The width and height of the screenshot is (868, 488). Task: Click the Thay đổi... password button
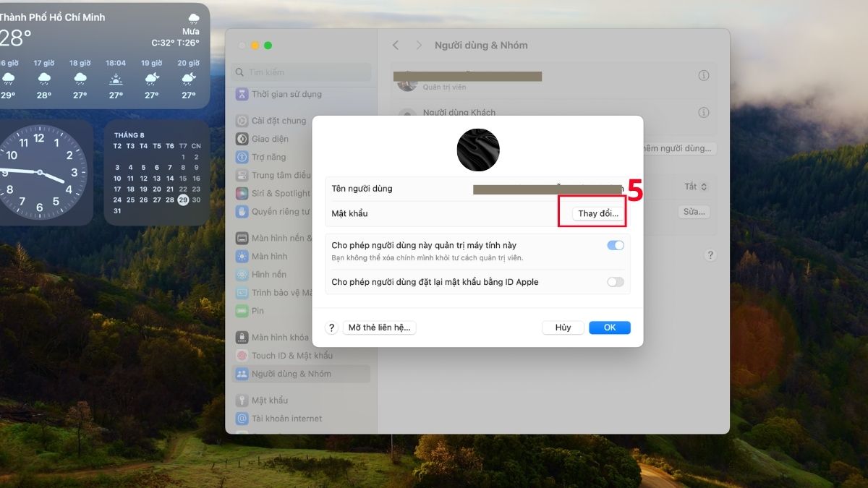pyautogui.click(x=598, y=214)
